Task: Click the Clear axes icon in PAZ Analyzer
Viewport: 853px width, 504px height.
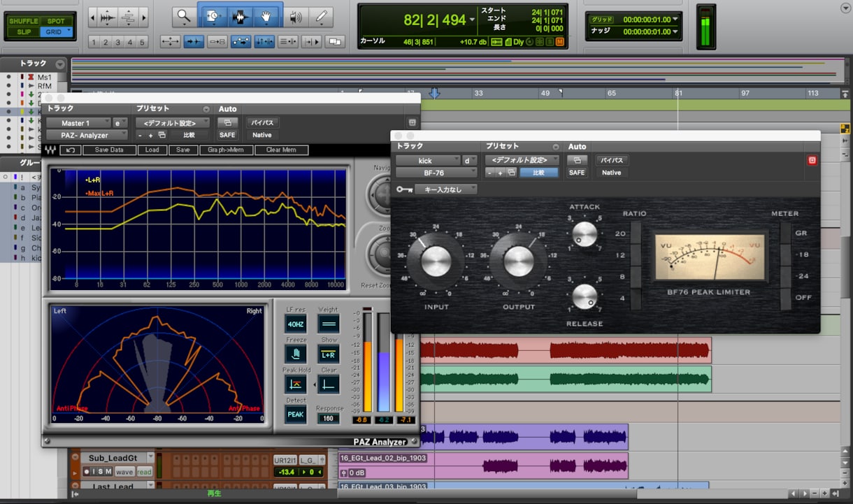Action: tap(329, 384)
